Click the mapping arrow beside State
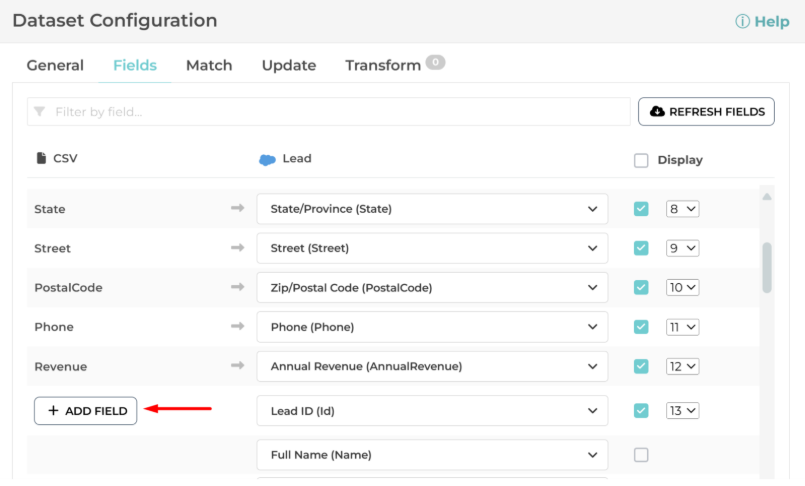 point(237,208)
